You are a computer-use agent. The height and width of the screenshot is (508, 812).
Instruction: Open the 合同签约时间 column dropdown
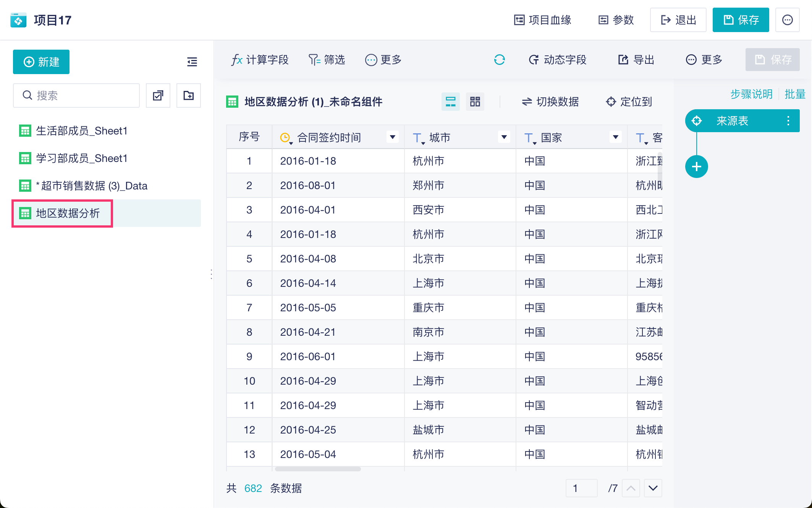tap(392, 137)
